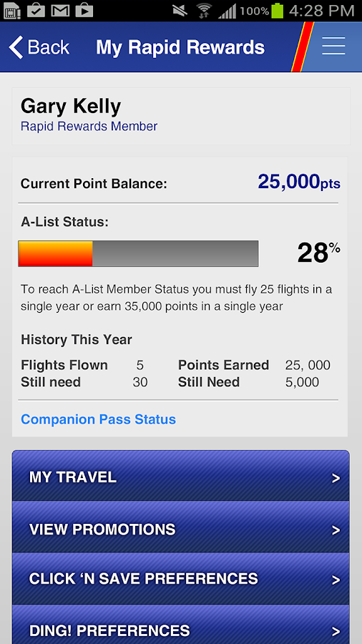Expand View Promotions chevron arrow
This screenshot has height=644, width=362.
(x=336, y=530)
